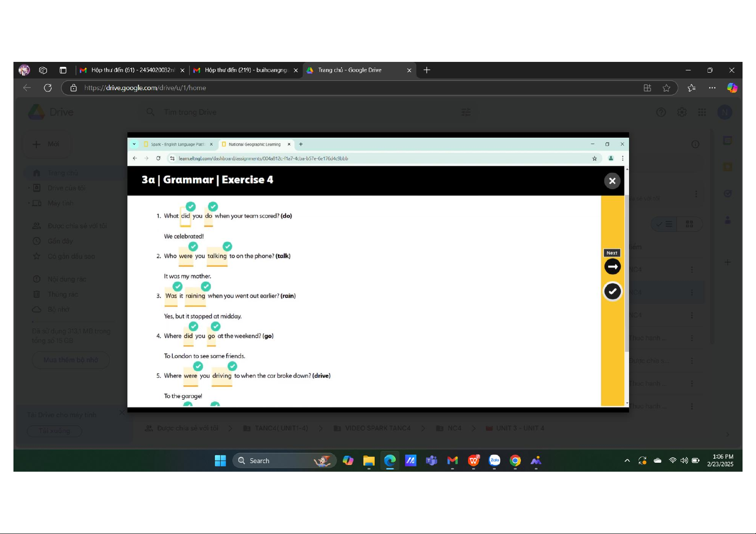756x534 pixels.
Task: Switch to Gmail inbox (219) tab
Action: click(x=245, y=70)
